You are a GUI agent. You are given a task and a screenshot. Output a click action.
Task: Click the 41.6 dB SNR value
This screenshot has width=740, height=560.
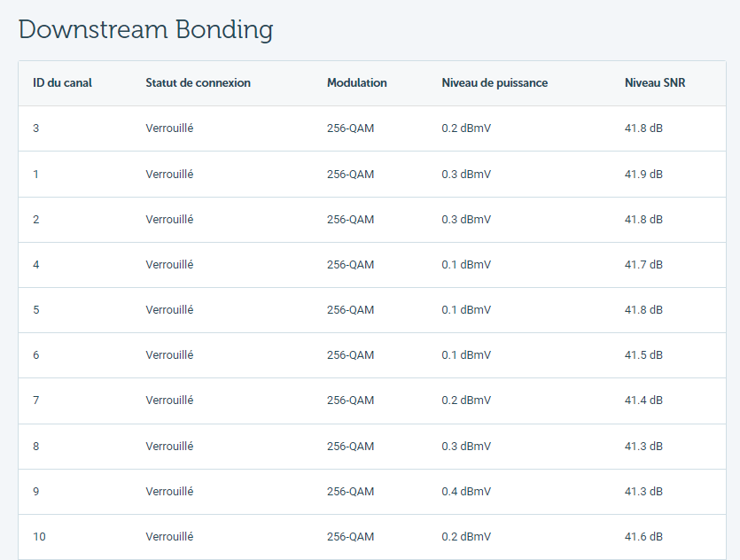pyautogui.click(x=643, y=537)
